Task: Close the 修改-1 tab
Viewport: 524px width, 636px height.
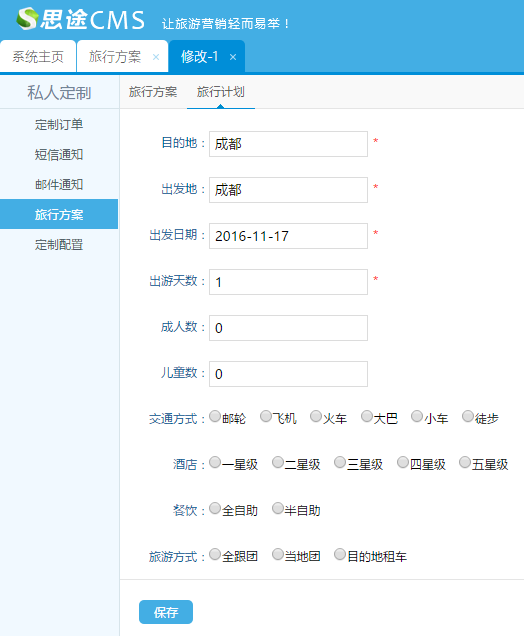Action: point(233,57)
